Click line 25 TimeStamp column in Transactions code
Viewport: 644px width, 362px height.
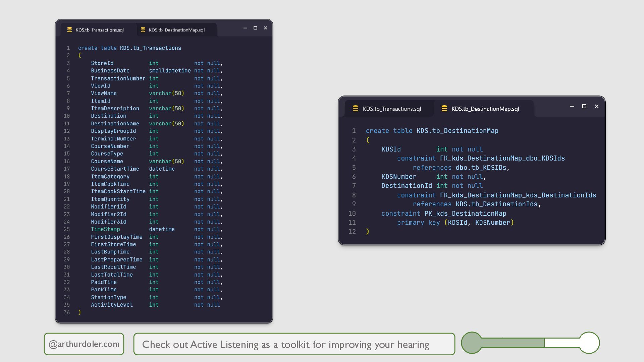(x=105, y=229)
